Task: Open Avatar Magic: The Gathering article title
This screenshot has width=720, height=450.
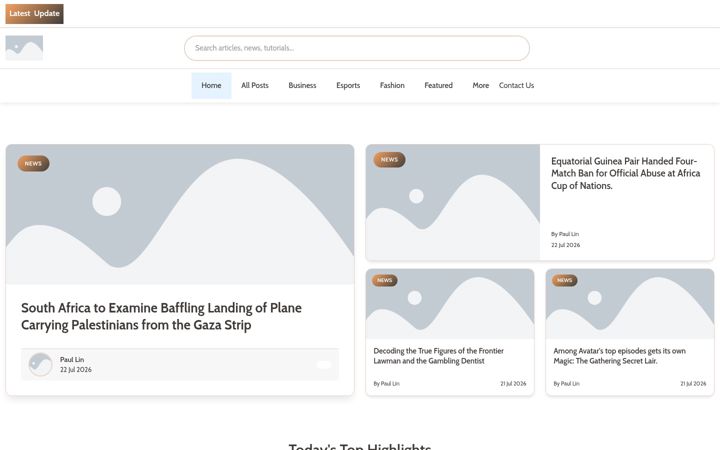Action: click(x=619, y=356)
